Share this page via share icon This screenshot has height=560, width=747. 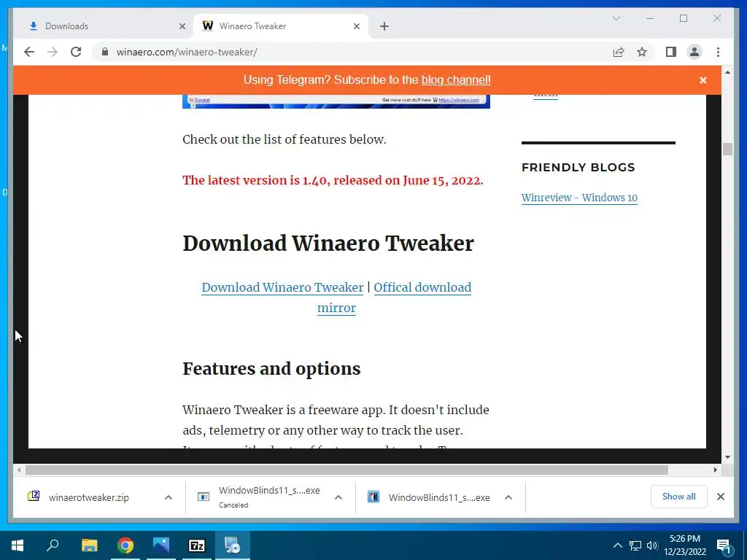coord(619,52)
